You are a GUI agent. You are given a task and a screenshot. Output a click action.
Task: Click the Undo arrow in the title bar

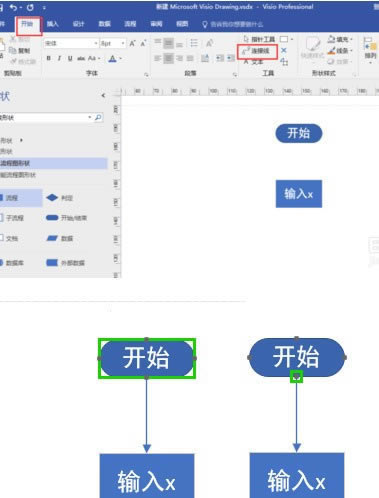(x=13, y=7)
